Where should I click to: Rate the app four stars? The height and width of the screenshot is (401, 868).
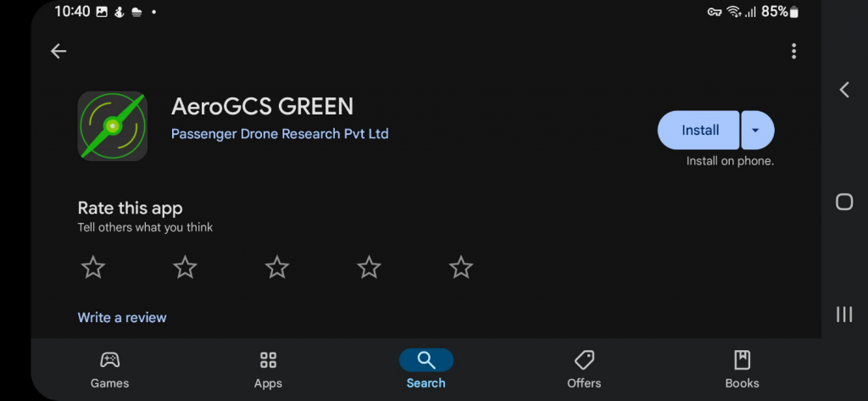click(x=369, y=268)
